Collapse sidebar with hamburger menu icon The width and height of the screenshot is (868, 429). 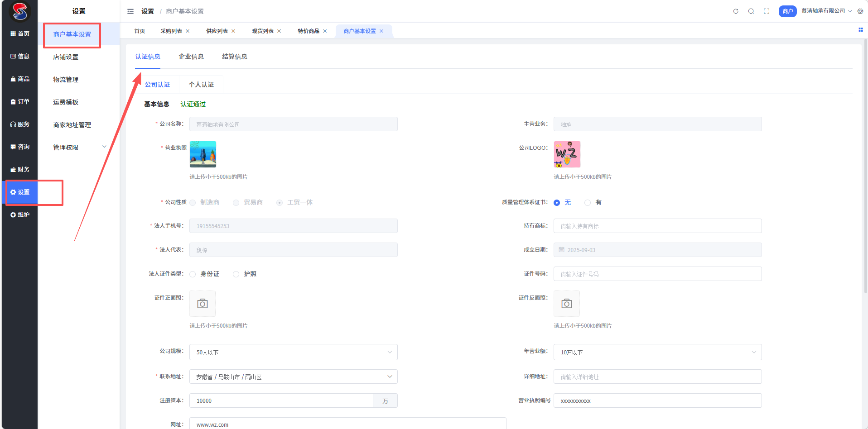coord(130,11)
